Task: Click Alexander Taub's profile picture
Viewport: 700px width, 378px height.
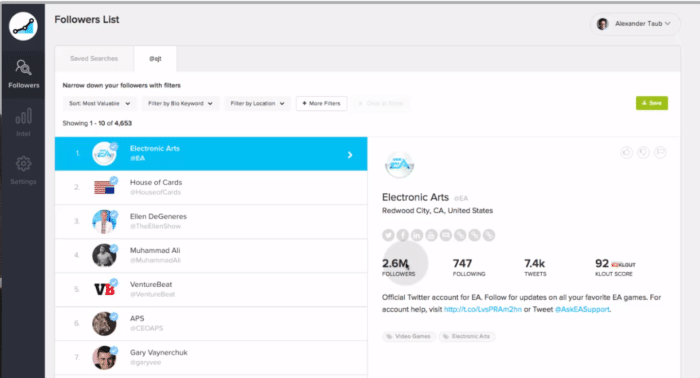Action: click(603, 24)
